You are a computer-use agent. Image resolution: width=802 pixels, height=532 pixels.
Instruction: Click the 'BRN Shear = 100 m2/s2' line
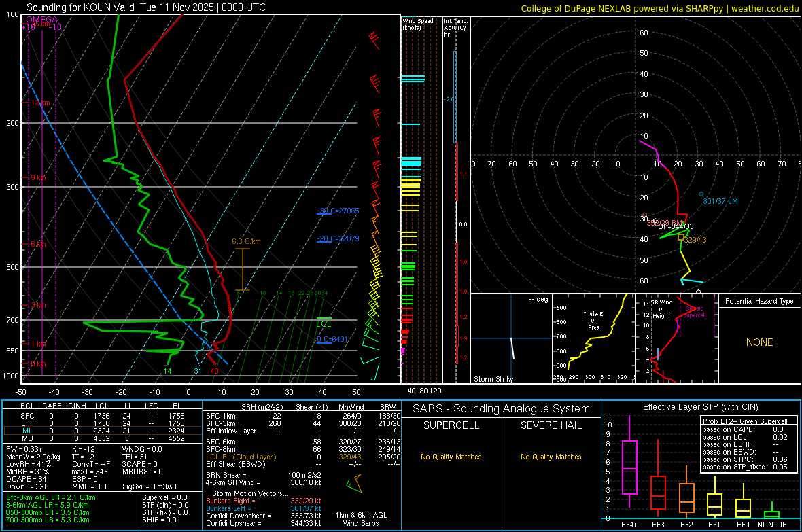264,475
